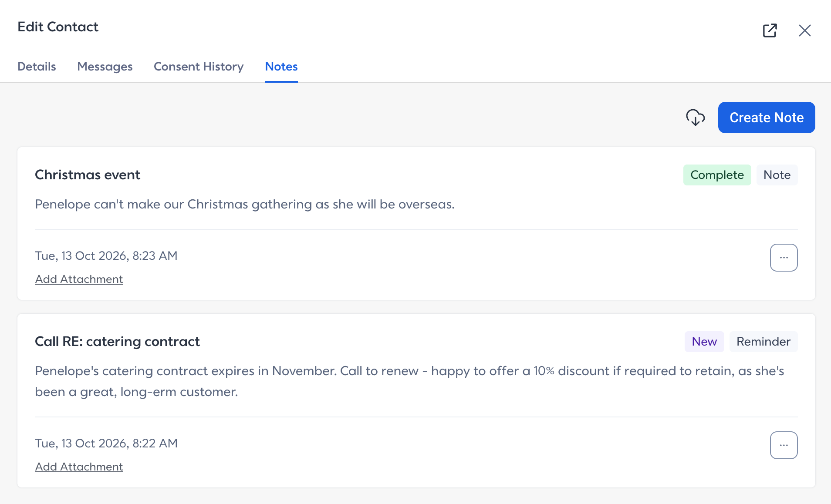The height and width of the screenshot is (504, 831).
Task: Open the Consent History tab
Action: point(199,67)
